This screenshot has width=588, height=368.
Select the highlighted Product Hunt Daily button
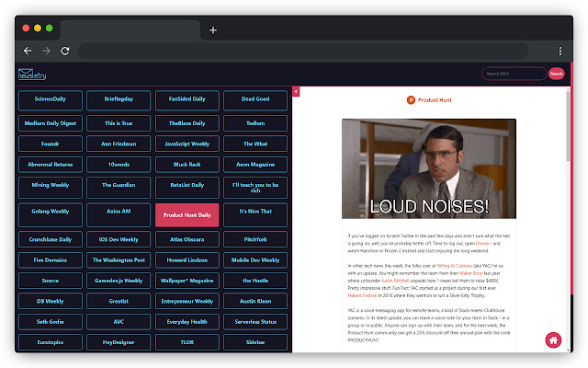click(187, 214)
